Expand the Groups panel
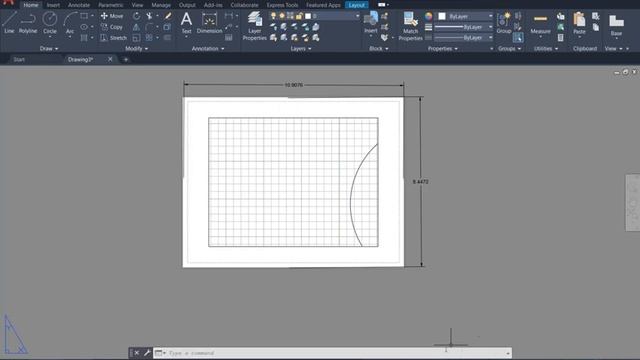 tap(509, 49)
